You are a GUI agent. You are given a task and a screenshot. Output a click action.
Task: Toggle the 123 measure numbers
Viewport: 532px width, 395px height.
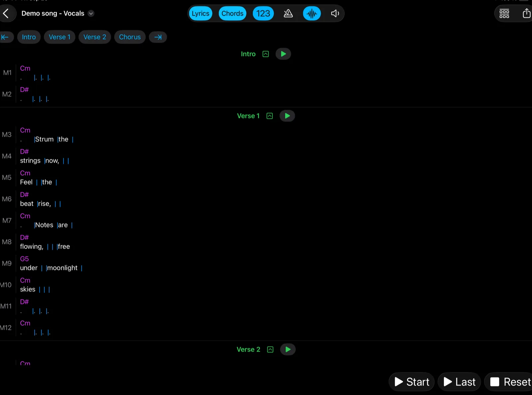[x=263, y=13]
